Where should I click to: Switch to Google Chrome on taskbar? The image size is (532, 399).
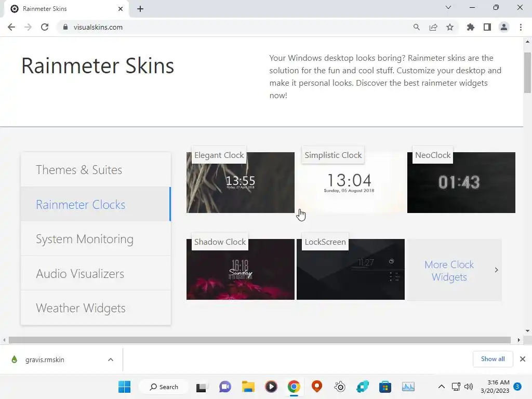click(294, 387)
